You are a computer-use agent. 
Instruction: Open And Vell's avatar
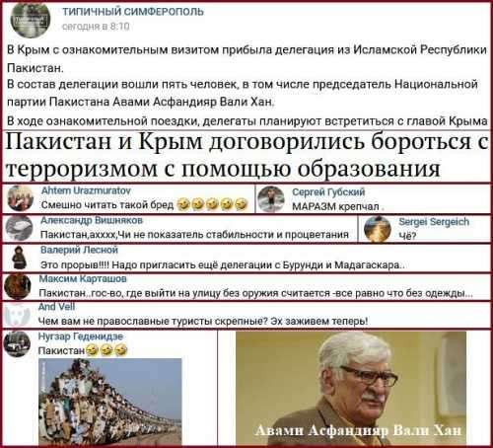[x=17, y=315]
